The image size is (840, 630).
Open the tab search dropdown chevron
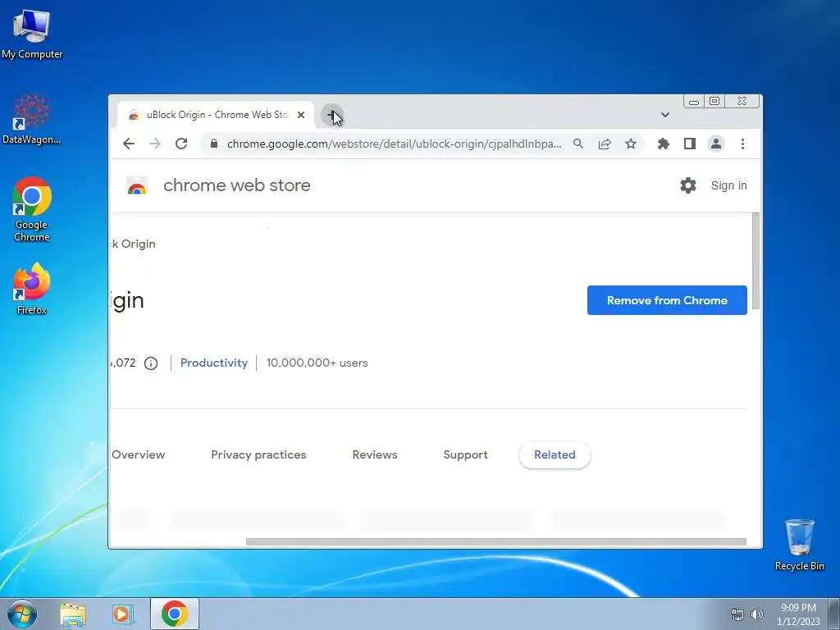pyautogui.click(x=664, y=115)
